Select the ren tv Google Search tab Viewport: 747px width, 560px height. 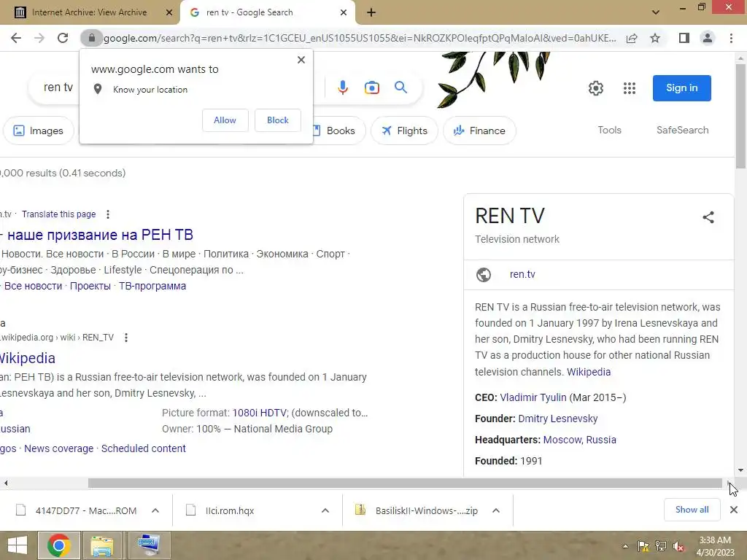[x=267, y=12]
